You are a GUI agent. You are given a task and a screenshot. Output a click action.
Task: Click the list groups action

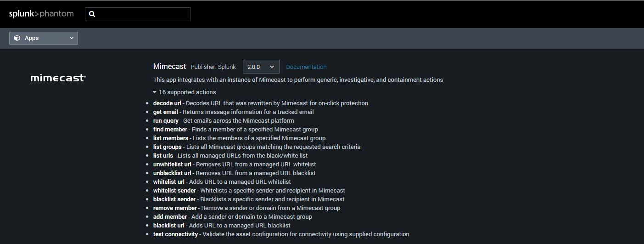coord(167,147)
